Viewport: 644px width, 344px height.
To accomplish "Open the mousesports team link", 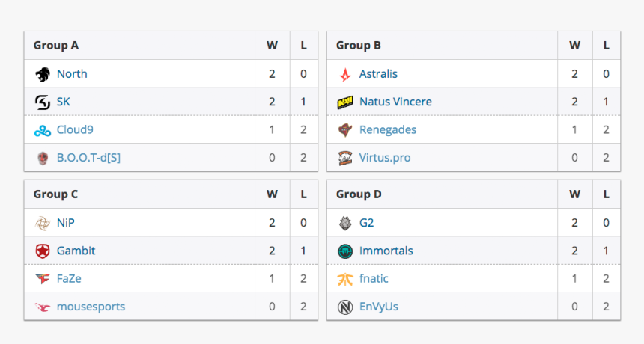I will (91, 307).
